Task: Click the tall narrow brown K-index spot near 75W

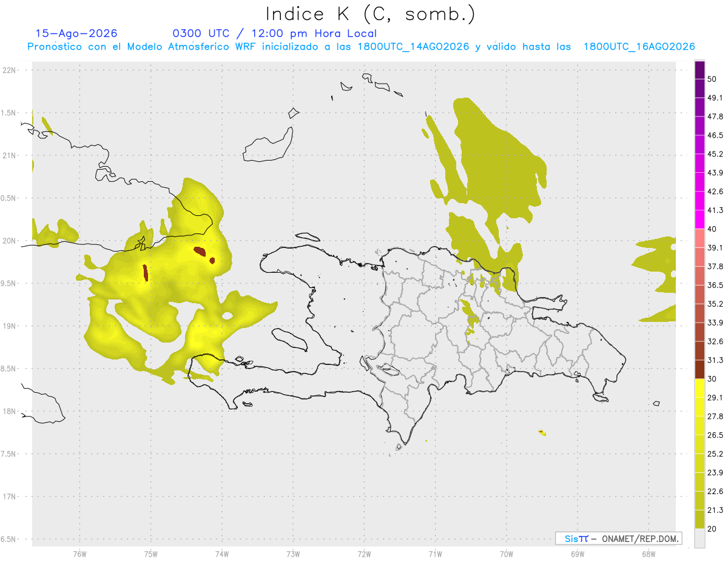Action: coord(146,273)
